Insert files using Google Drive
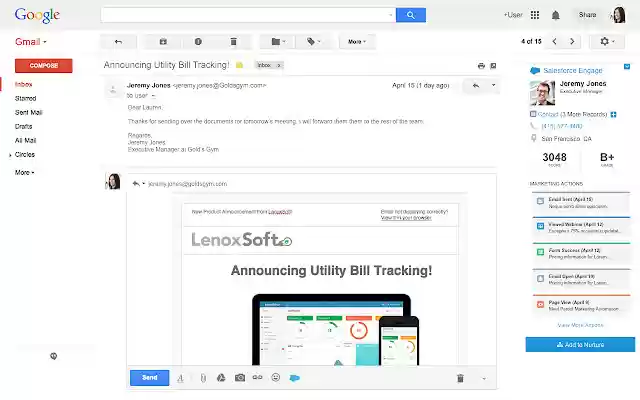640x400 pixels. (x=221, y=378)
